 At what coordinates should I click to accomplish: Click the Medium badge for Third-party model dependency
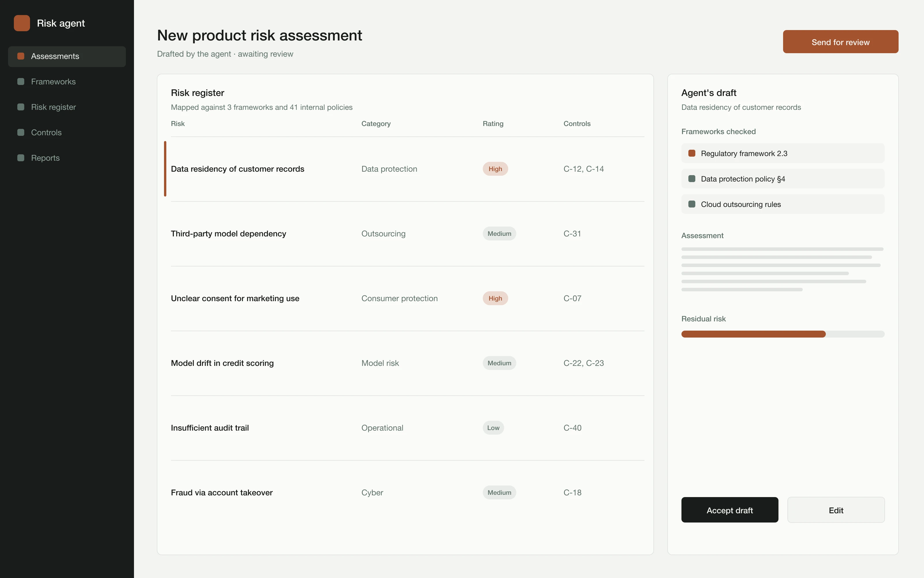[x=499, y=234]
